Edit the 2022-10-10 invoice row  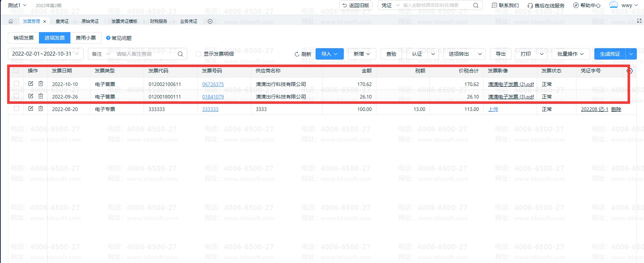point(31,84)
